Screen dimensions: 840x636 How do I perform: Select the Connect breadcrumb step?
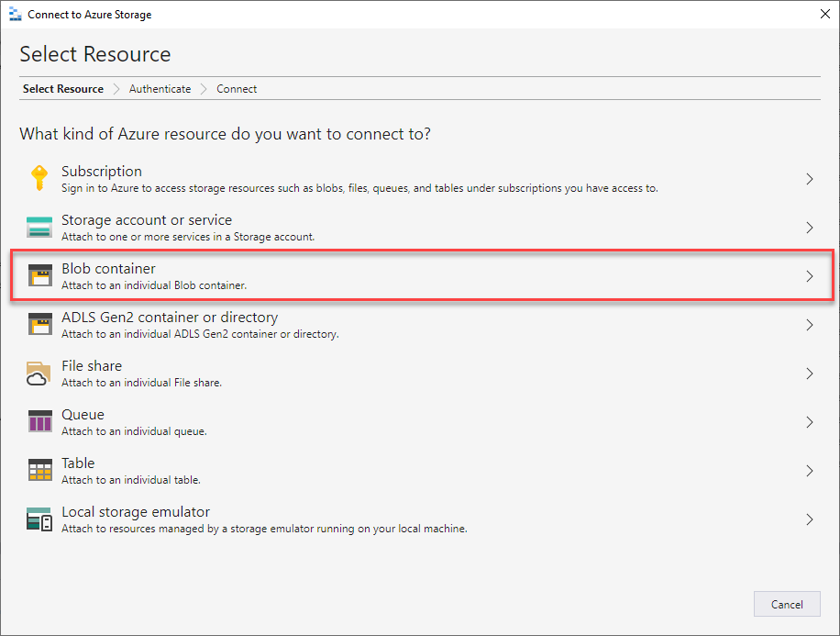237,89
